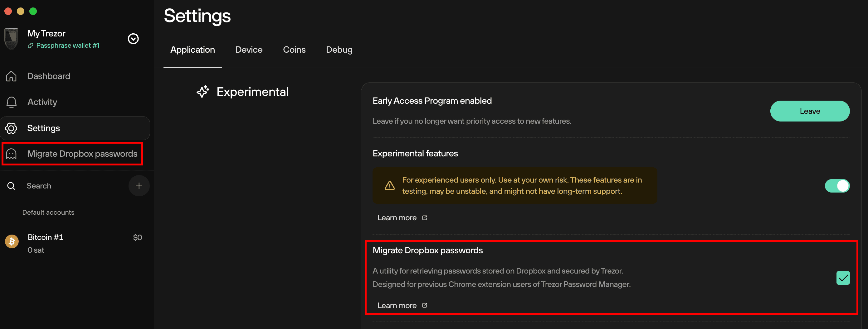Open Activity via bell icon
Viewport: 868px width, 329px height.
[11, 102]
